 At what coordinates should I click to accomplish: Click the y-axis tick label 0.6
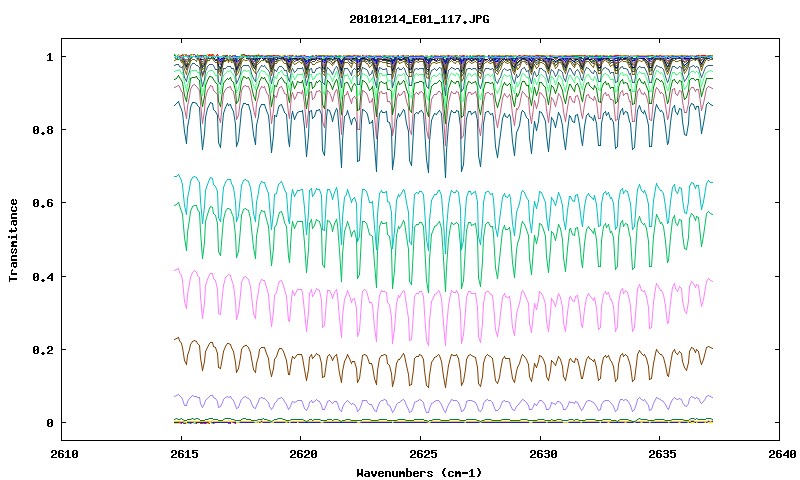pyautogui.click(x=43, y=203)
